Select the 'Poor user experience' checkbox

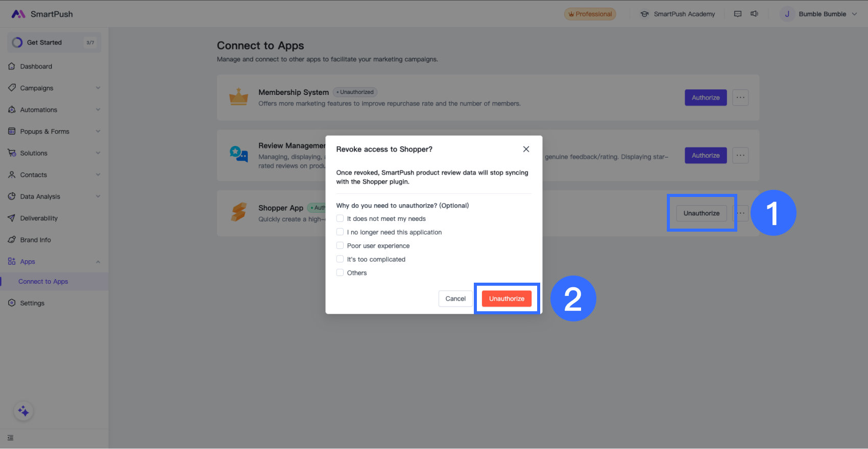340,245
